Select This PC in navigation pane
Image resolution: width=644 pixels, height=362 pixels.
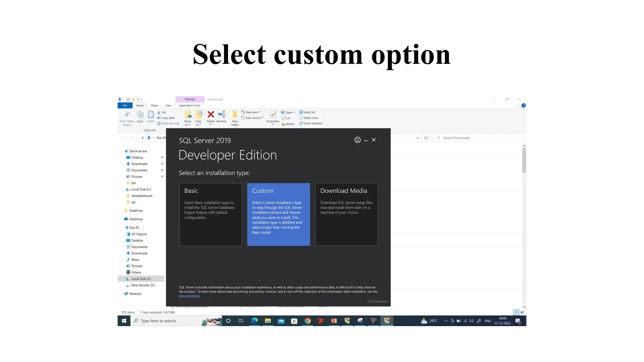pos(132,228)
